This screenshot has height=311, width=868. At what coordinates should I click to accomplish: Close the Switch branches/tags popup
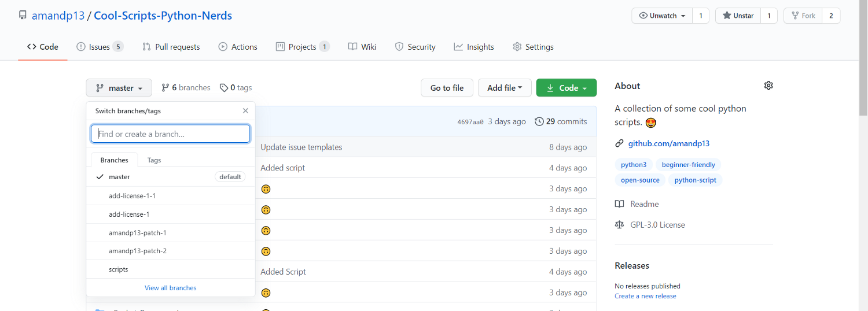click(x=245, y=111)
